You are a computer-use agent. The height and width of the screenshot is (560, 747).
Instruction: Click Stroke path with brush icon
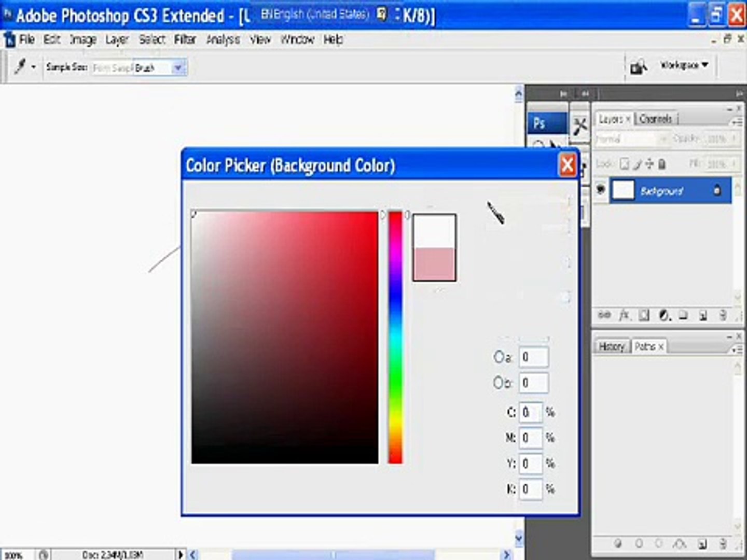point(639,543)
